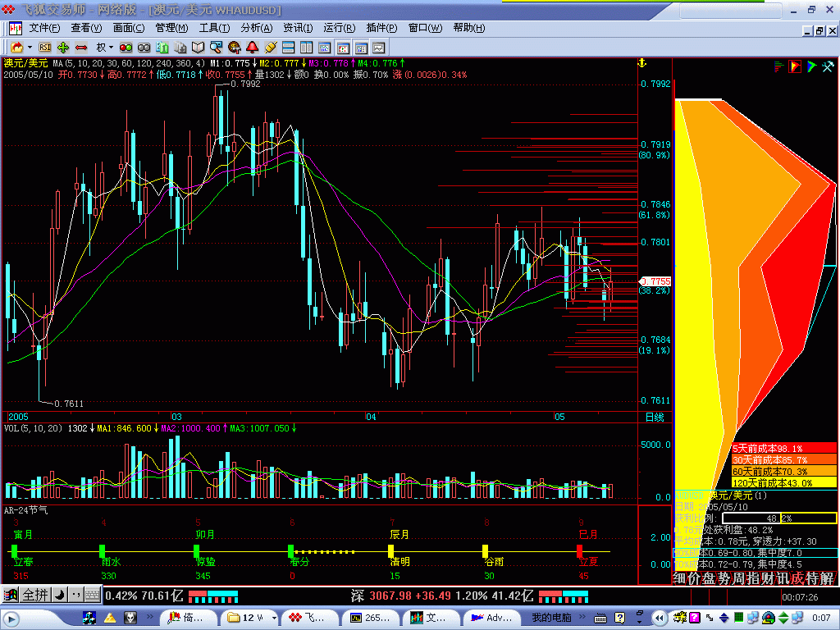Switch to the 价 tab in the side panel
Viewport: 840px width, 630px height.
694,578
